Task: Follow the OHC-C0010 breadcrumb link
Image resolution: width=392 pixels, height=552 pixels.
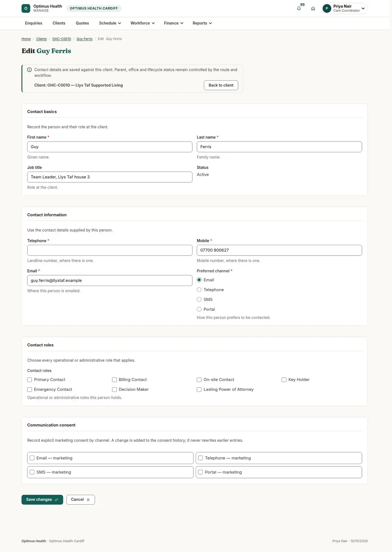Action: point(61,39)
